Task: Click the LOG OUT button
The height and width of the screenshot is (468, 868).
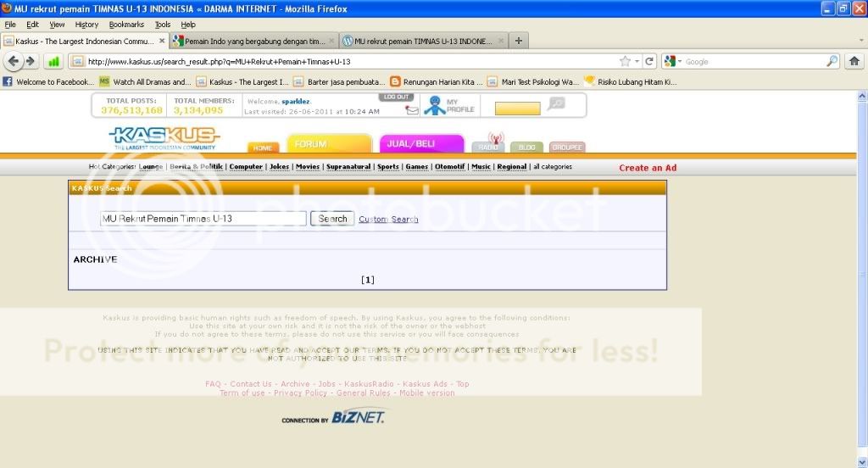Action: point(397,97)
